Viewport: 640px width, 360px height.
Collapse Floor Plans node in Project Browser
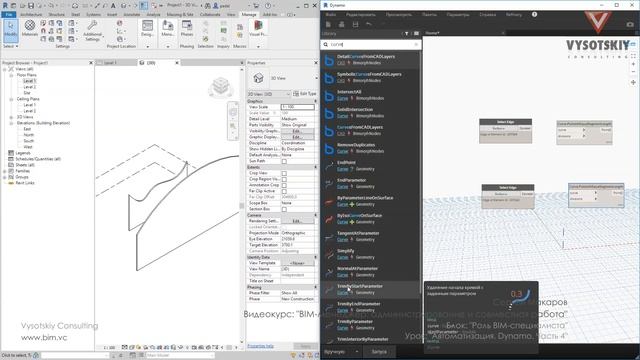(x=11, y=75)
